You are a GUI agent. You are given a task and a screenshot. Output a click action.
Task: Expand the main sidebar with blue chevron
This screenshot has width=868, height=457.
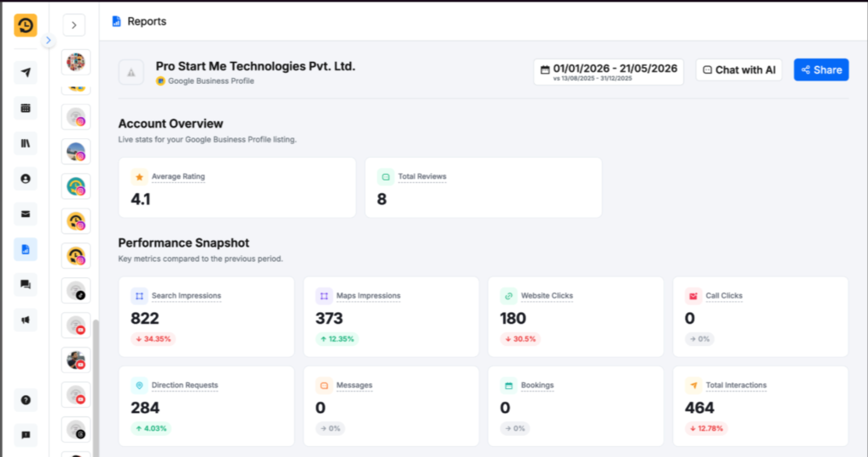point(48,41)
